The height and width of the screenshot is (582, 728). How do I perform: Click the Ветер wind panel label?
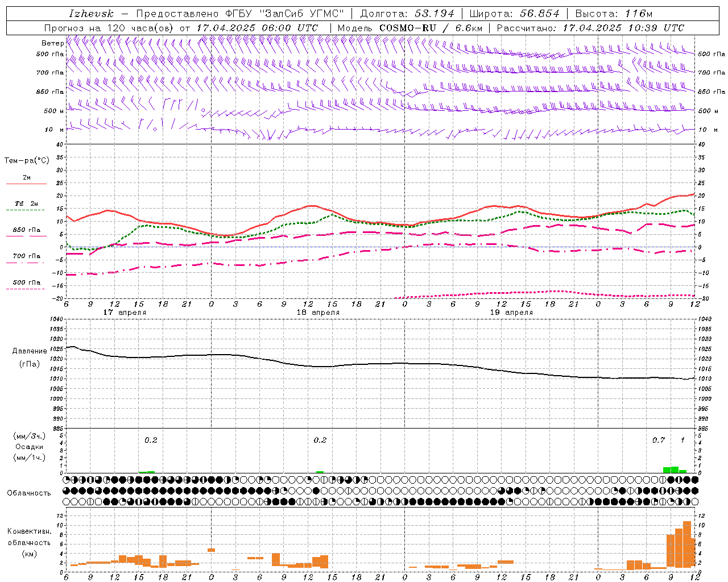tap(52, 43)
